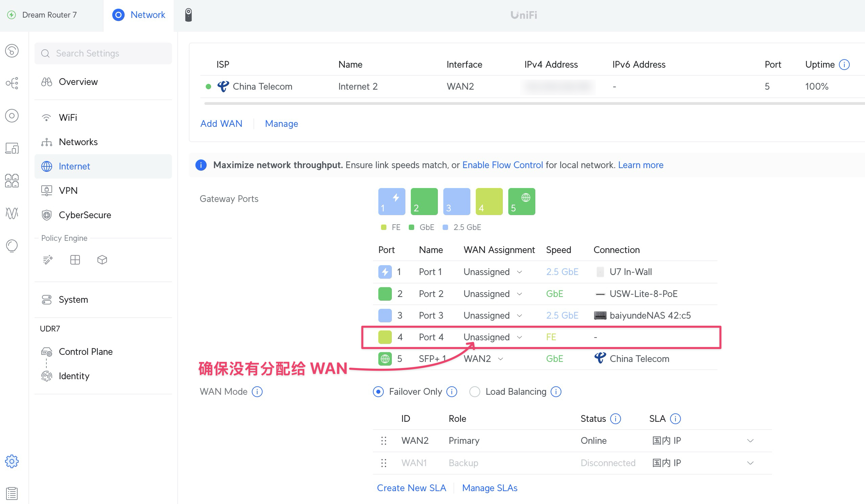Viewport: 865px width, 504px height.
Task: Switch to the Network tab
Action: (x=138, y=15)
